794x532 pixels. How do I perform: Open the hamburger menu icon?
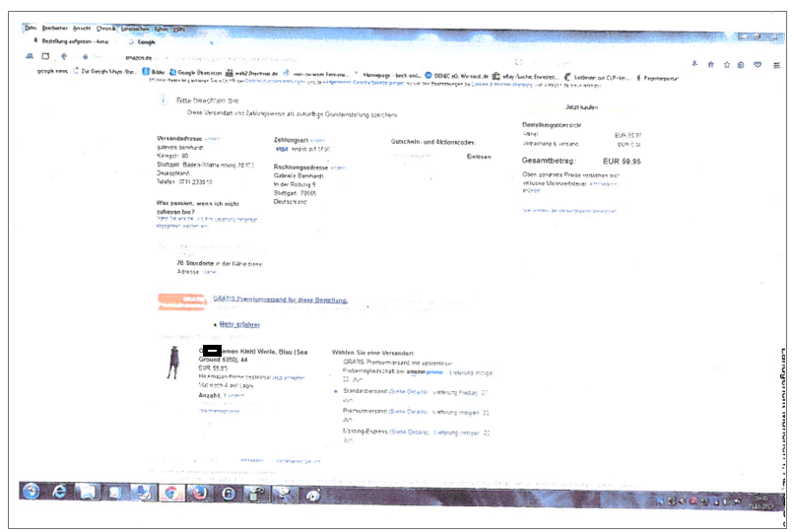point(777,65)
